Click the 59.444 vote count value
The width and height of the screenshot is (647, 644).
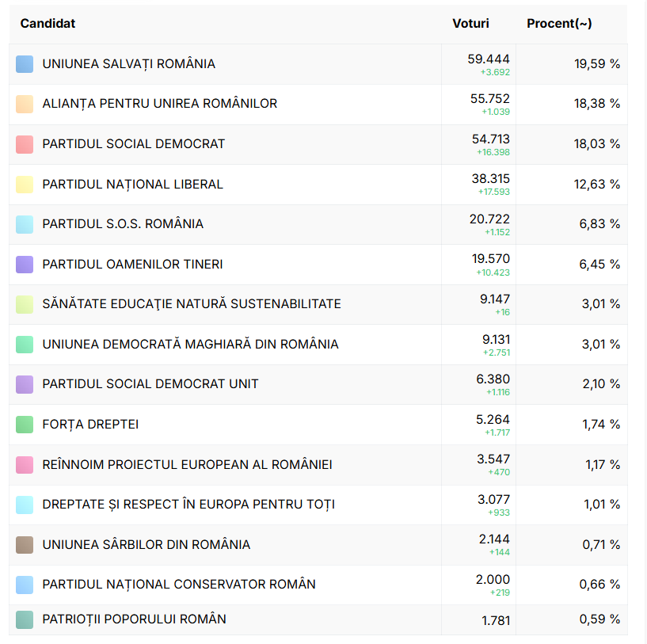489,59
